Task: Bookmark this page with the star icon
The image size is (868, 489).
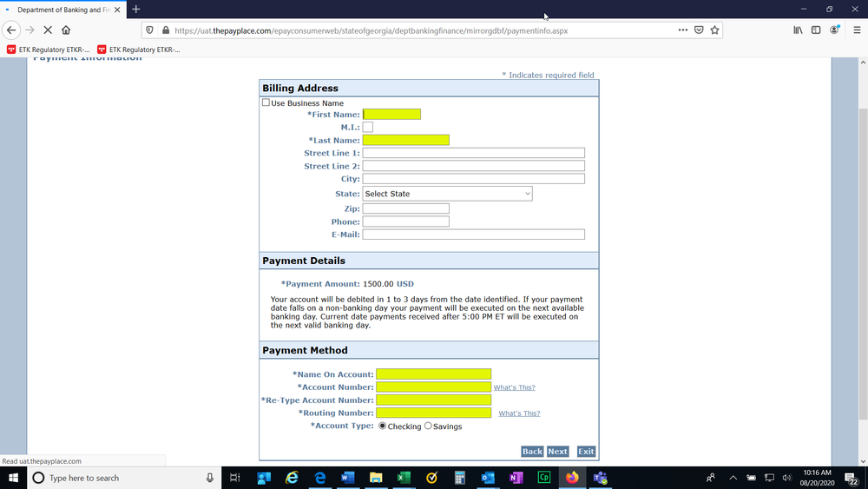Action: click(714, 30)
